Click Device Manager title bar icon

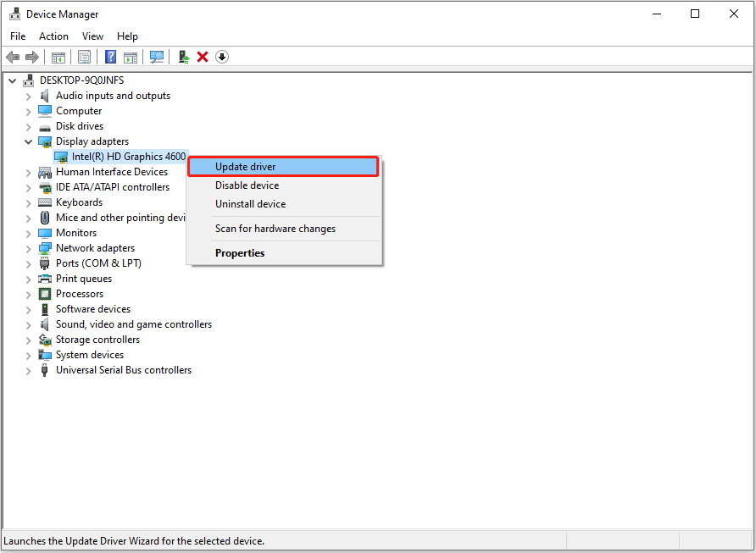coord(15,14)
